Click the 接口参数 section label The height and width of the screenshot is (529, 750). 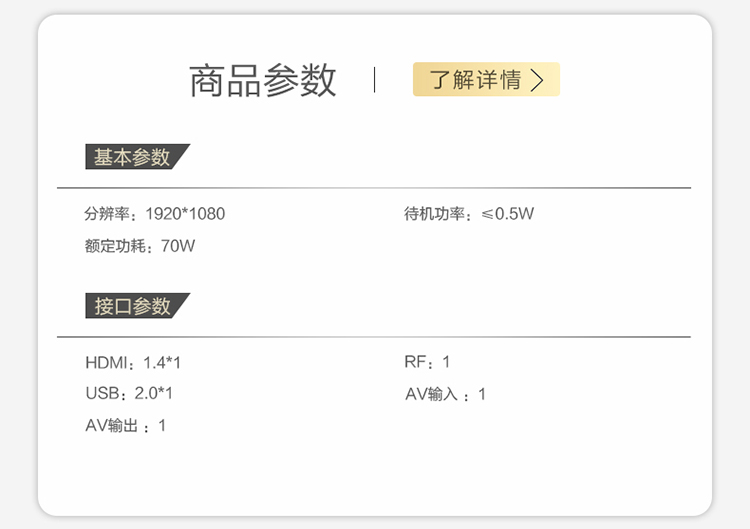[137, 306]
